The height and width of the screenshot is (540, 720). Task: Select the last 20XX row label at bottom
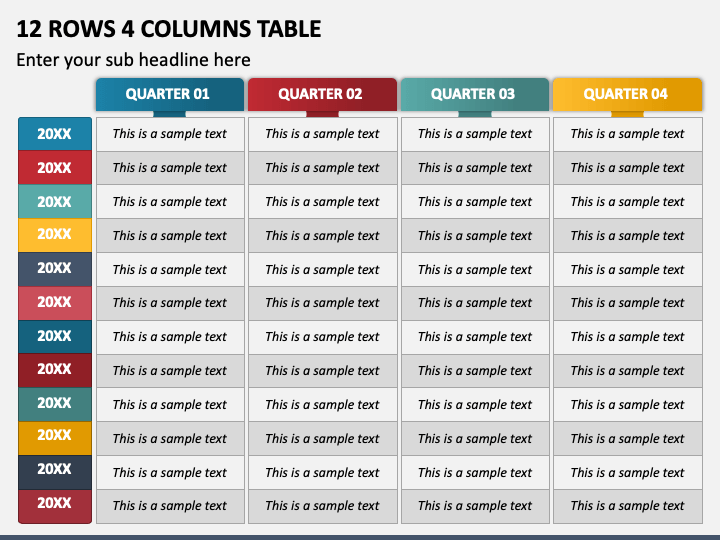point(55,506)
